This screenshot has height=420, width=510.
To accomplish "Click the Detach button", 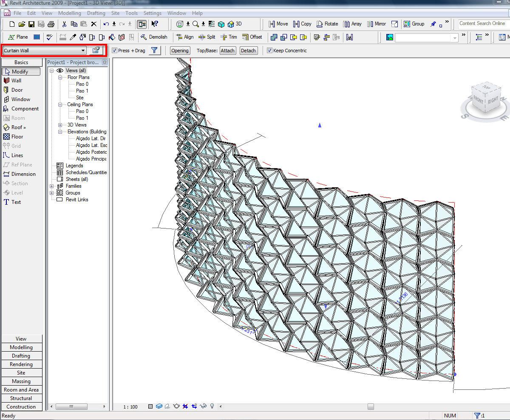I will [x=248, y=51].
